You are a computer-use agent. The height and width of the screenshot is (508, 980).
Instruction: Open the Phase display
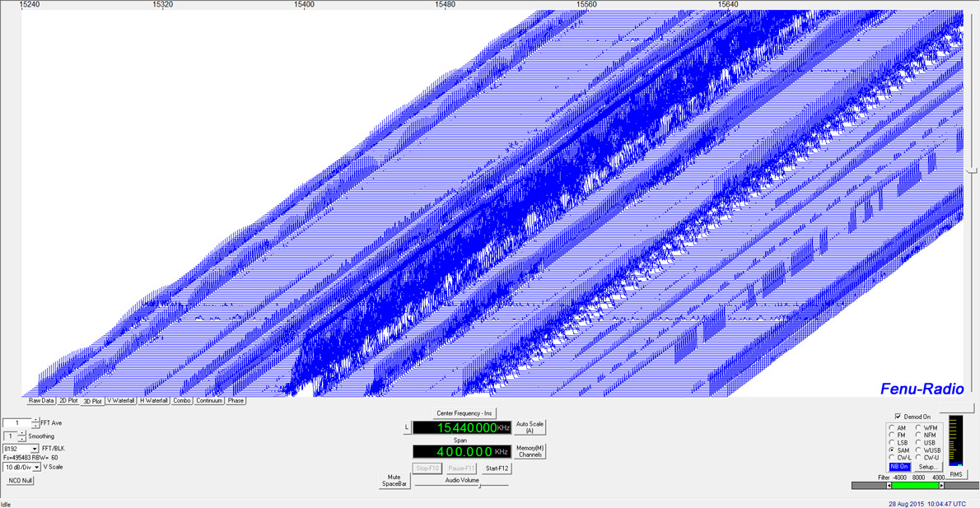click(x=235, y=400)
